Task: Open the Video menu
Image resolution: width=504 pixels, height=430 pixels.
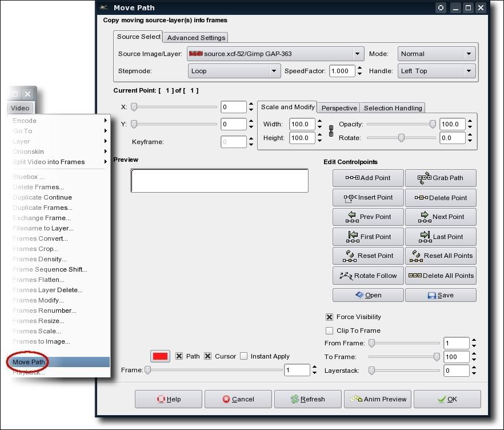Action: [20, 108]
